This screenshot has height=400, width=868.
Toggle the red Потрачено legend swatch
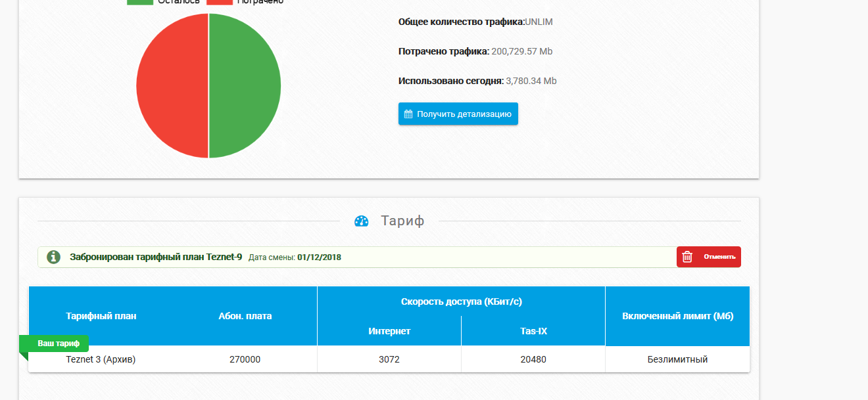click(220, 2)
